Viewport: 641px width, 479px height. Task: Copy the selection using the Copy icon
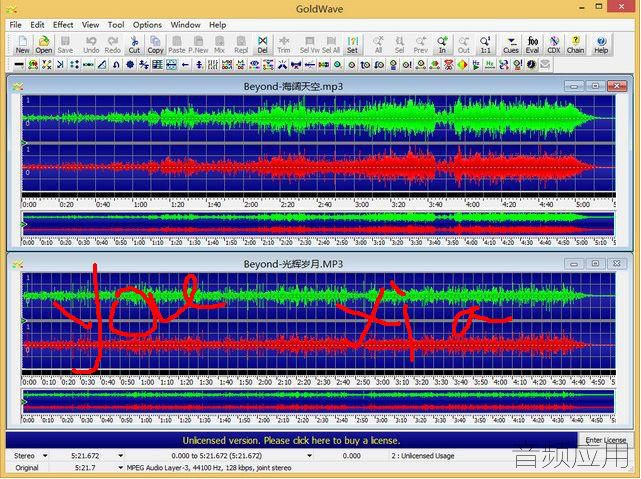tap(155, 45)
